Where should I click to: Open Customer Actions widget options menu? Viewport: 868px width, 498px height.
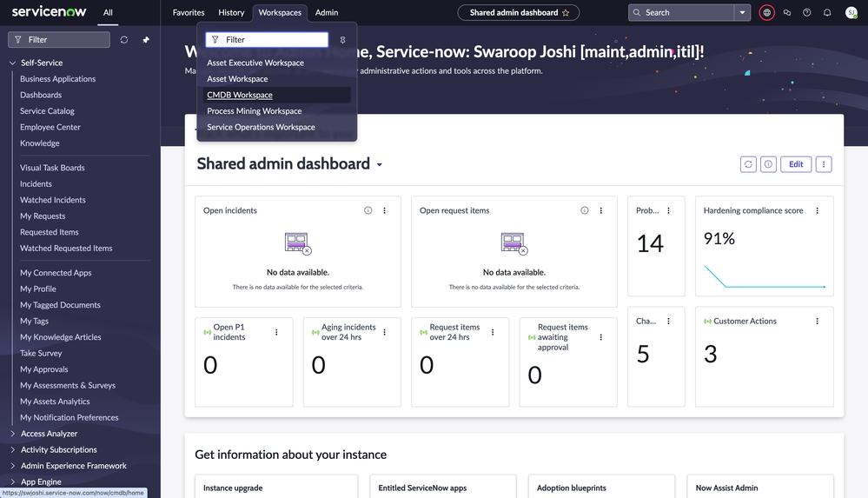pos(817,322)
